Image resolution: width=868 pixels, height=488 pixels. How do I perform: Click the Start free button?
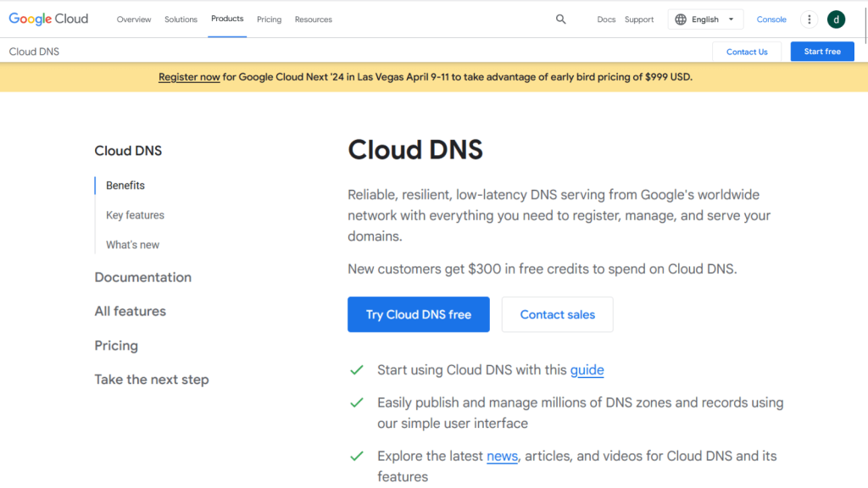tap(822, 52)
